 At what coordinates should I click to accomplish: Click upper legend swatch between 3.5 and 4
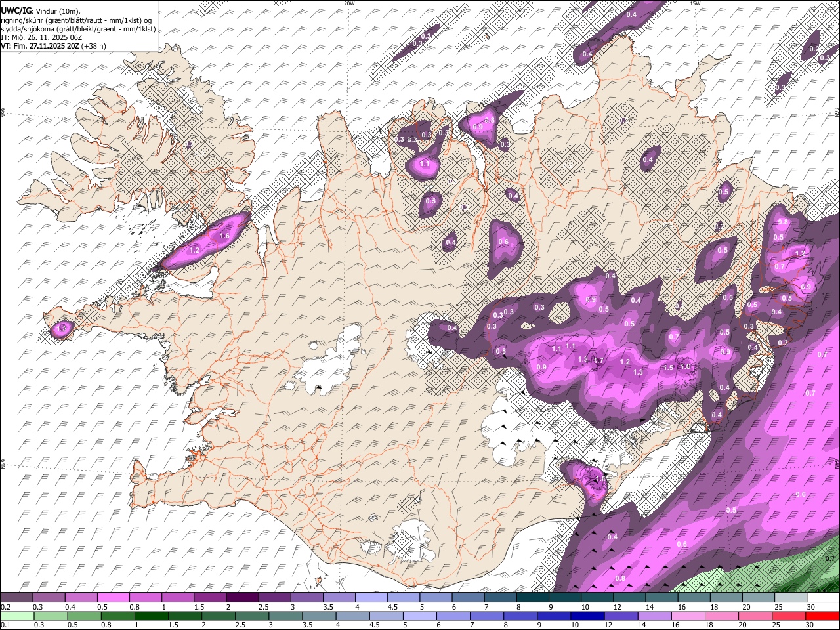(x=339, y=598)
